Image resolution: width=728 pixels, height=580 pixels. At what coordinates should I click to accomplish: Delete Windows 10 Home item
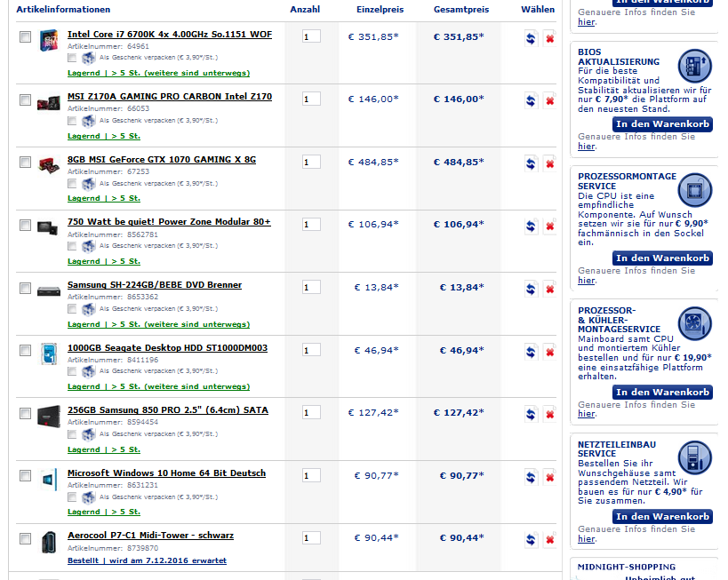[x=549, y=477]
